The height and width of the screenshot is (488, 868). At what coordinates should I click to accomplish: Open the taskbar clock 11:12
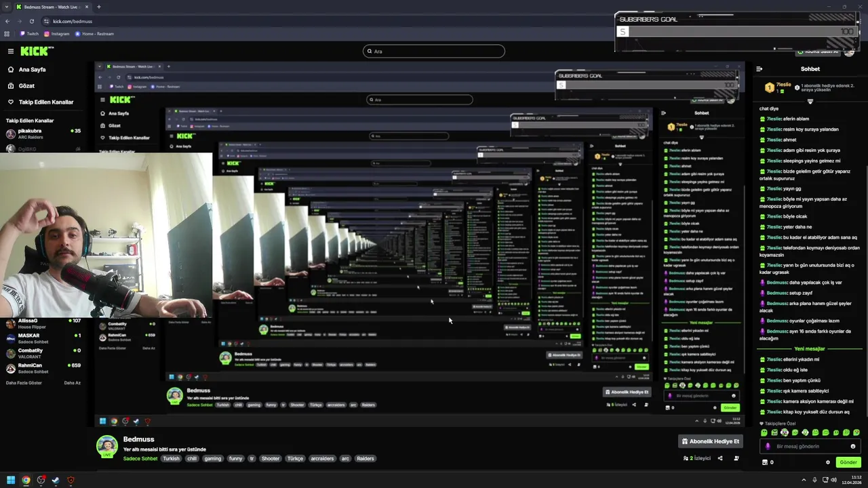click(x=852, y=481)
